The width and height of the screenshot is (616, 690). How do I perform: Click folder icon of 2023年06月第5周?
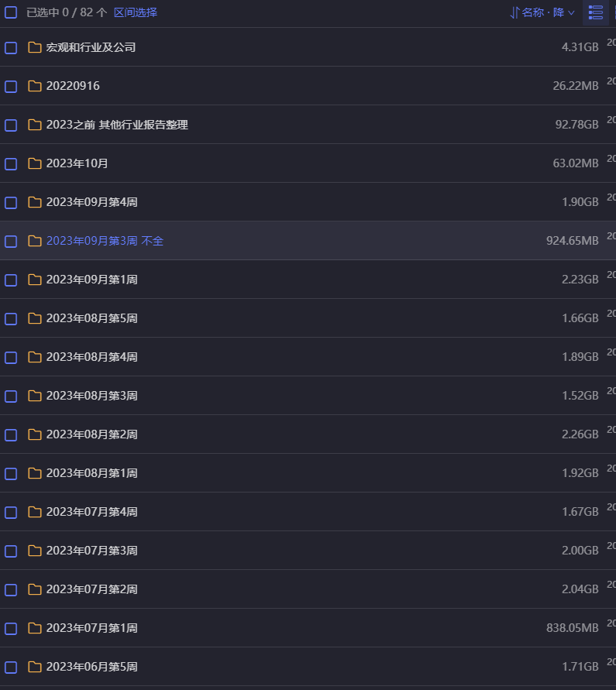click(x=35, y=667)
